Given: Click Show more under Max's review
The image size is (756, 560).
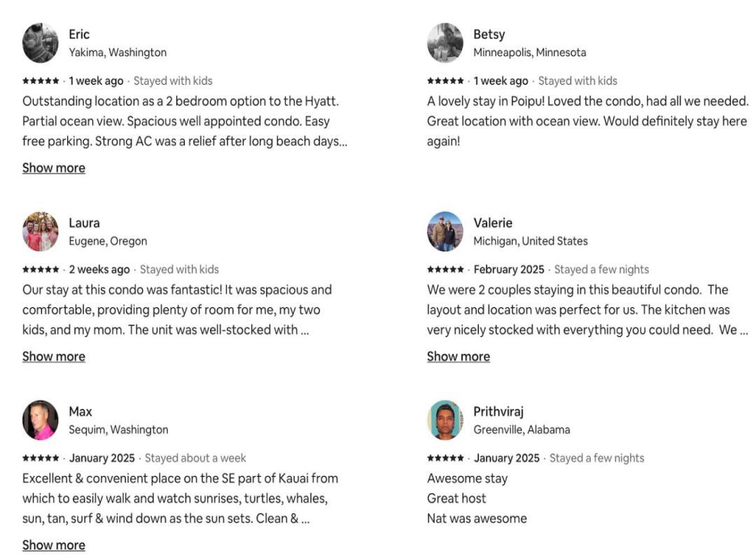Looking at the screenshot, I should (54, 545).
